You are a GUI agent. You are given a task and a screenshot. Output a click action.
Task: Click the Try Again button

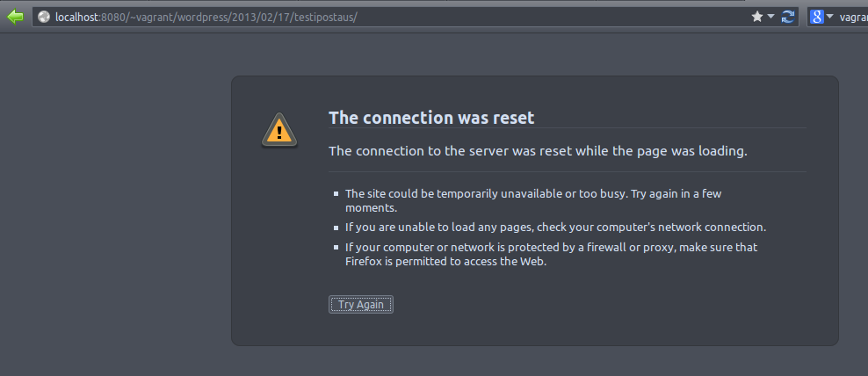coord(361,305)
